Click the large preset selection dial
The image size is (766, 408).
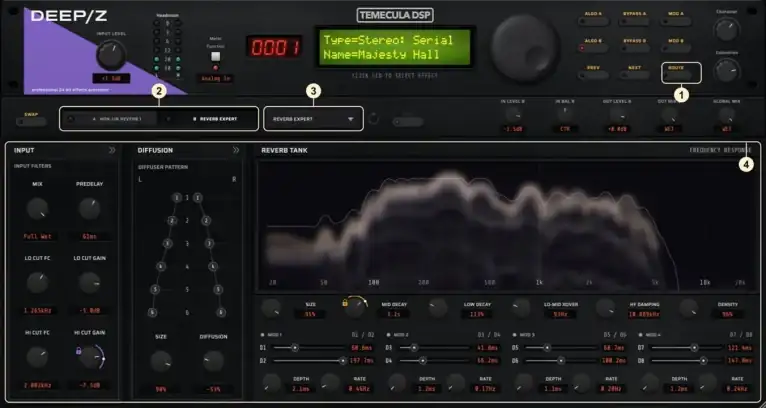(x=525, y=46)
